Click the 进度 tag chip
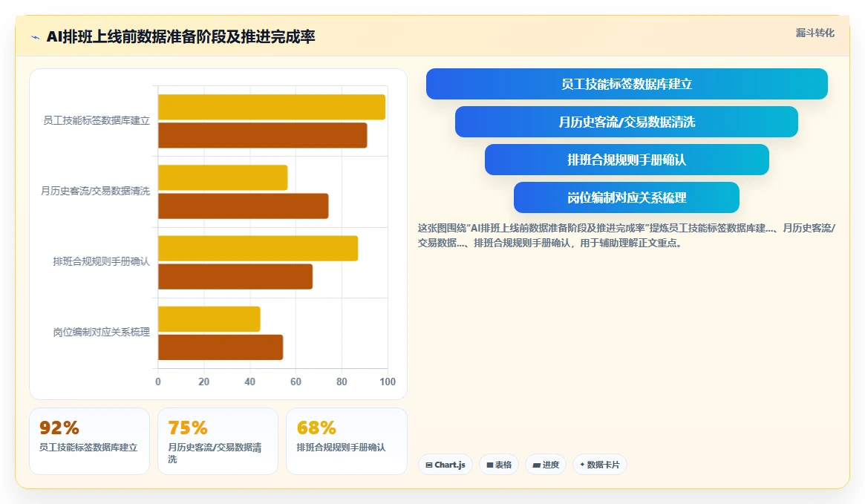Image resolution: width=865 pixels, height=504 pixels. click(x=546, y=465)
